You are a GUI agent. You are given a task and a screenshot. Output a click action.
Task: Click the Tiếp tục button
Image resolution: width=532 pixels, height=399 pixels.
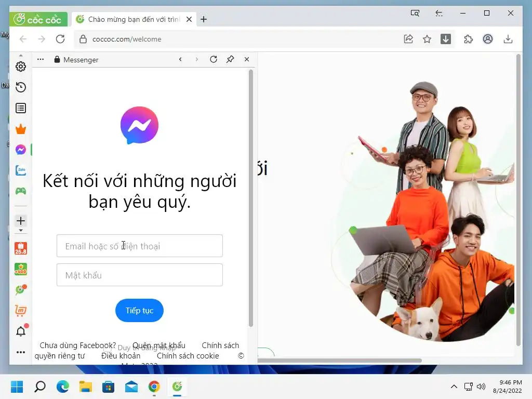(x=139, y=311)
